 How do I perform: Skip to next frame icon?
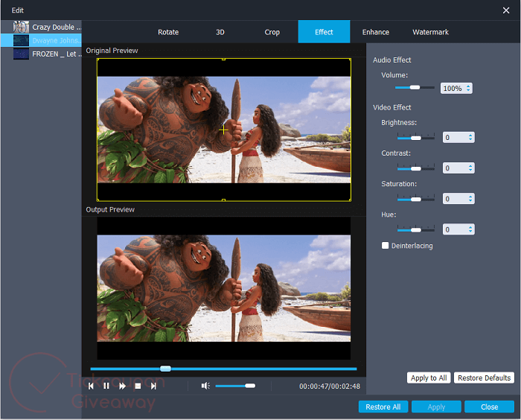tap(153, 386)
